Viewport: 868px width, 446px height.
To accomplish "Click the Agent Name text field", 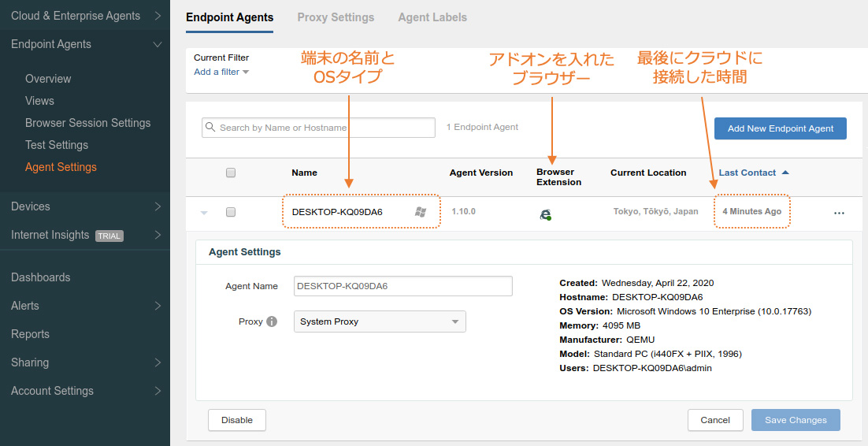I will point(402,286).
